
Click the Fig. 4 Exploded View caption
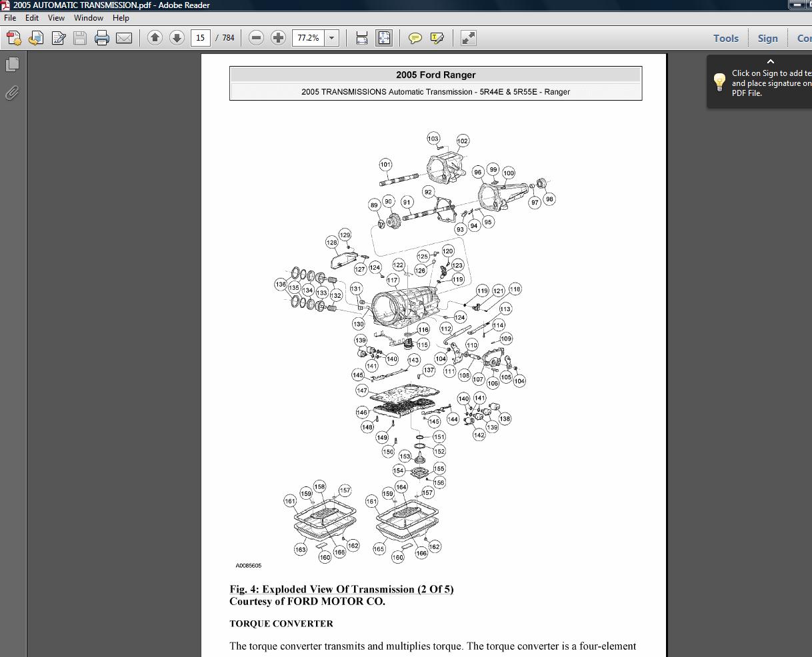coord(341,589)
